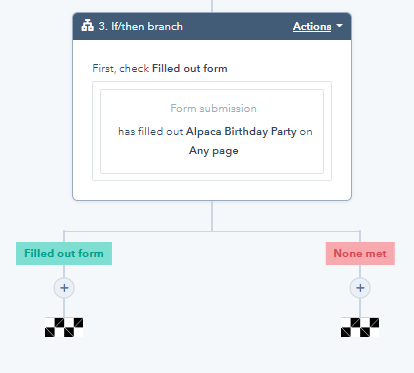Click the has filled out condition text

pyautogui.click(x=151, y=131)
